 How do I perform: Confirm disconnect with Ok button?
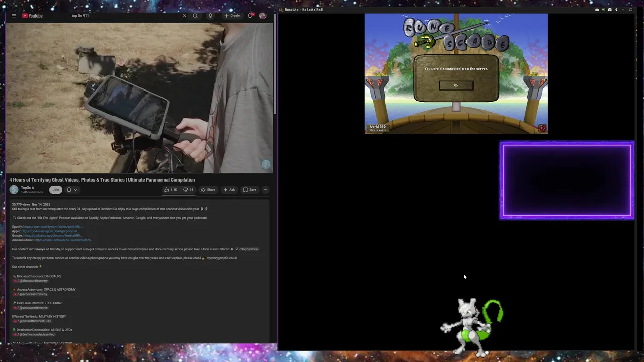point(456,85)
